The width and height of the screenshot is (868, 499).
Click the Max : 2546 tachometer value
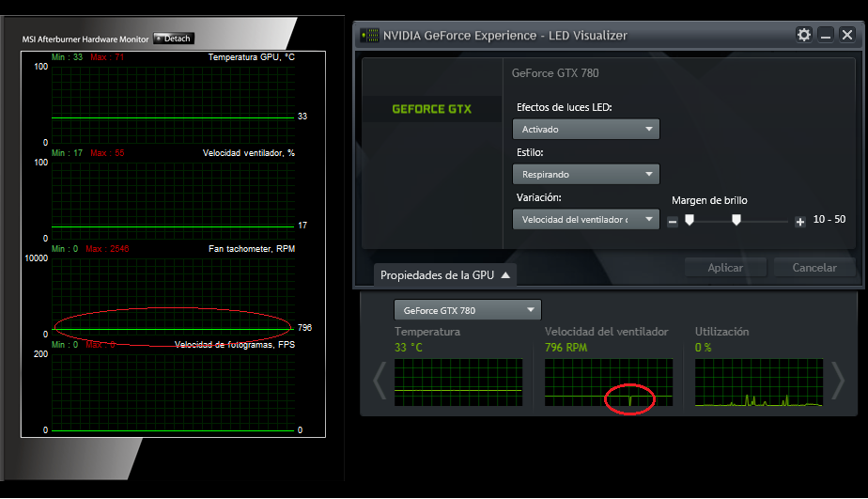107,249
